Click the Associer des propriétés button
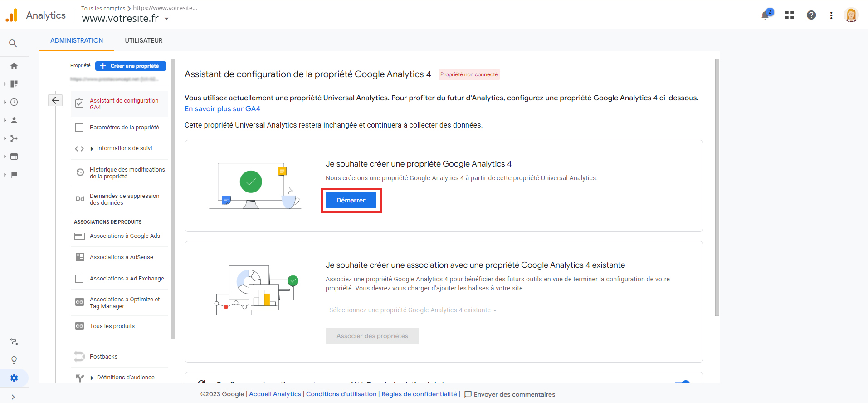The height and width of the screenshot is (403, 868). (372, 336)
